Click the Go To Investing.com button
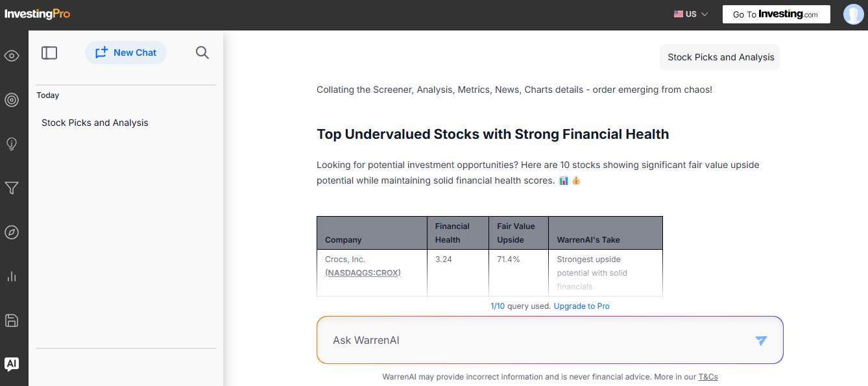Viewport: 868px width, 386px height. click(776, 14)
